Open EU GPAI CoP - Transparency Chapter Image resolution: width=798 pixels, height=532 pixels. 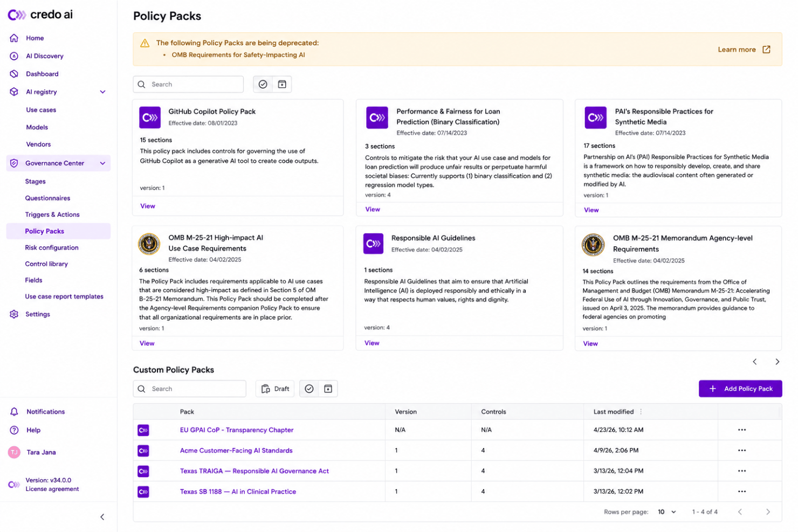coord(237,430)
